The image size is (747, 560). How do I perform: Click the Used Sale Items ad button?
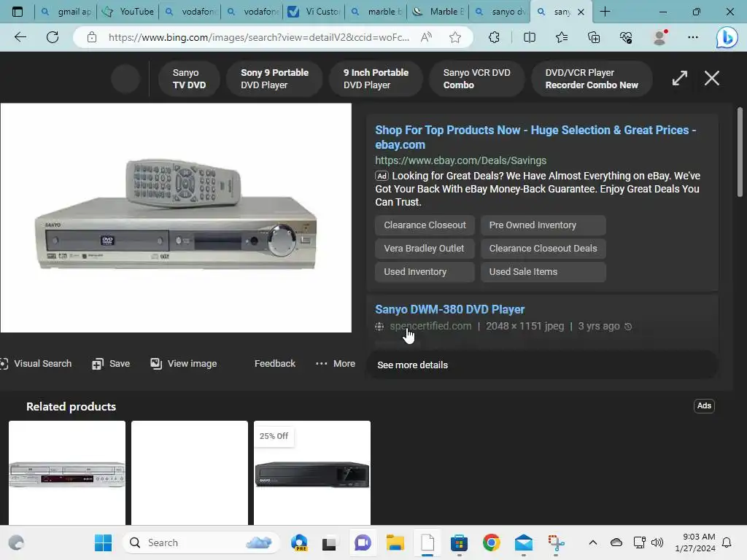[543, 271]
